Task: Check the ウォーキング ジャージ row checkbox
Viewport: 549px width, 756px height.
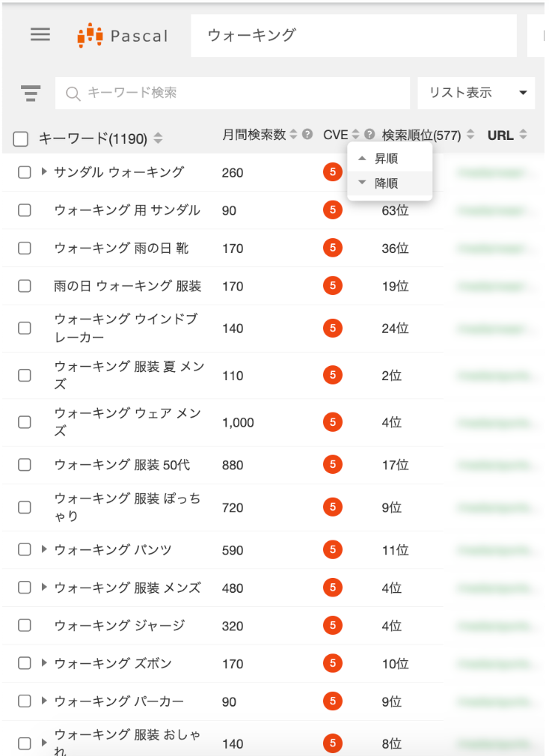Action: pos(23,625)
